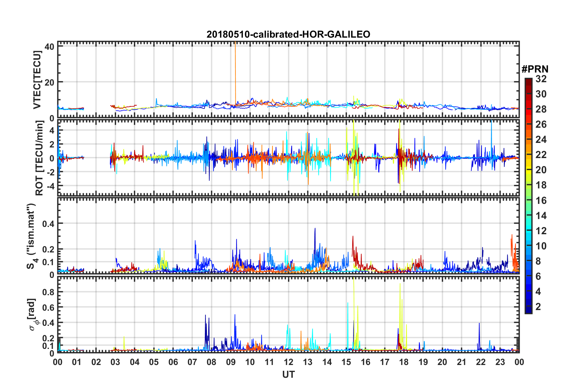Click x-axis tick label 23
This screenshot has width=577, height=392.
click(x=500, y=362)
